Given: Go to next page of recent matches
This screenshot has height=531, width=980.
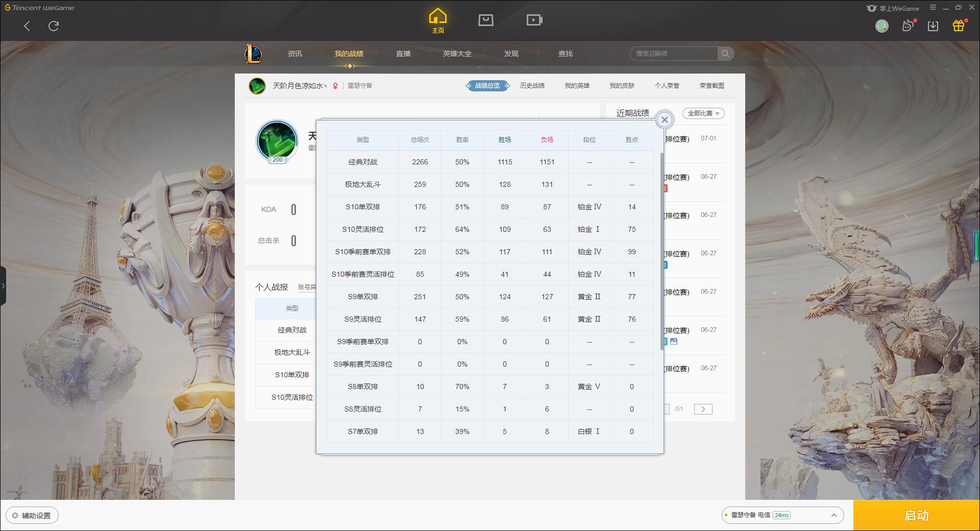Looking at the screenshot, I should pos(703,409).
